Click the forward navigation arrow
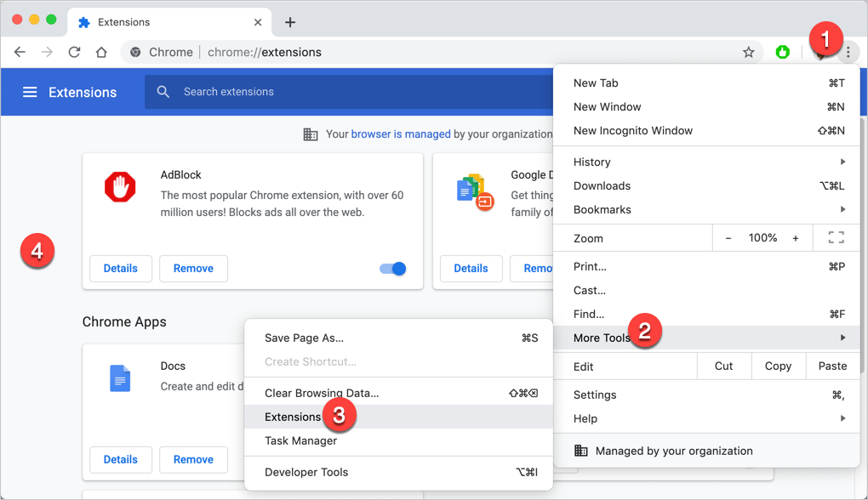Viewport: 868px width, 500px height. coord(47,52)
